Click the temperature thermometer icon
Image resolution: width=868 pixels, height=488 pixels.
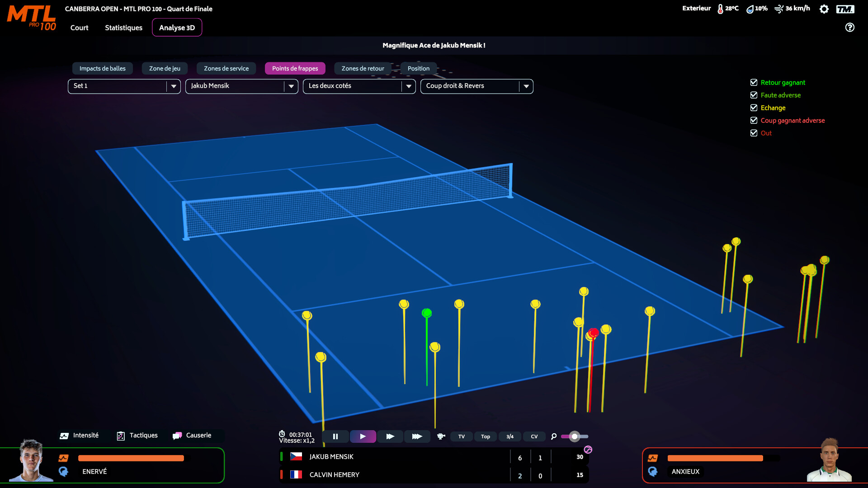coord(720,9)
